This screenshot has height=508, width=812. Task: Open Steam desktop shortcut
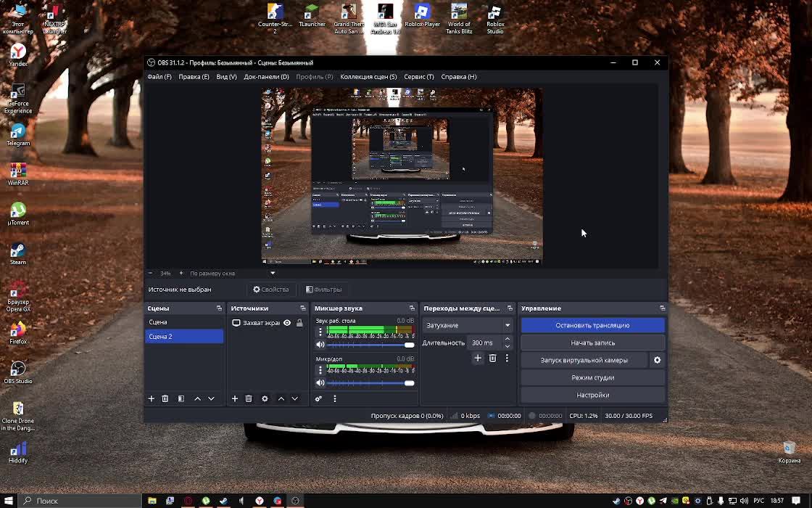click(x=18, y=253)
